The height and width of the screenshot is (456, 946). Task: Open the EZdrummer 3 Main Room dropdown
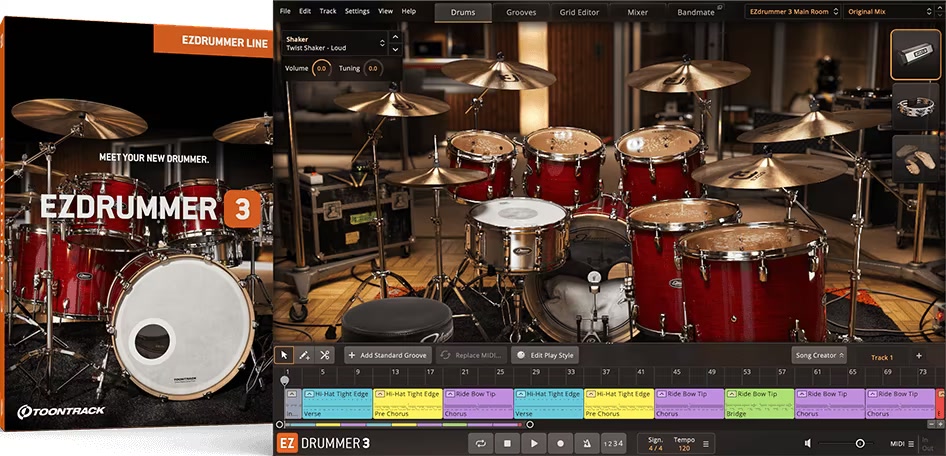tap(790, 12)
